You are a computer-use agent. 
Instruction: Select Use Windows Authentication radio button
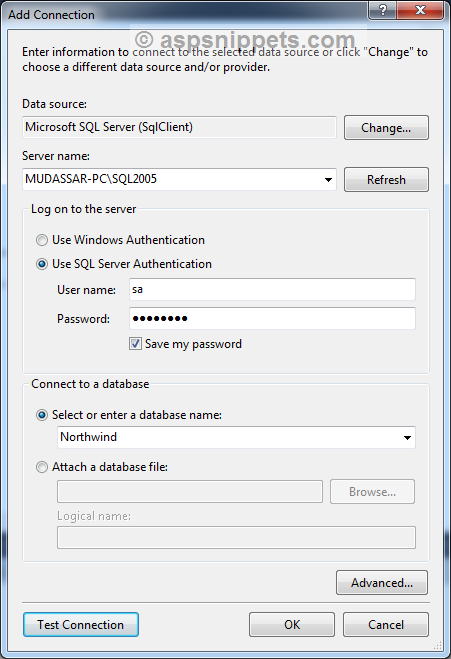(x=42, y=240)
